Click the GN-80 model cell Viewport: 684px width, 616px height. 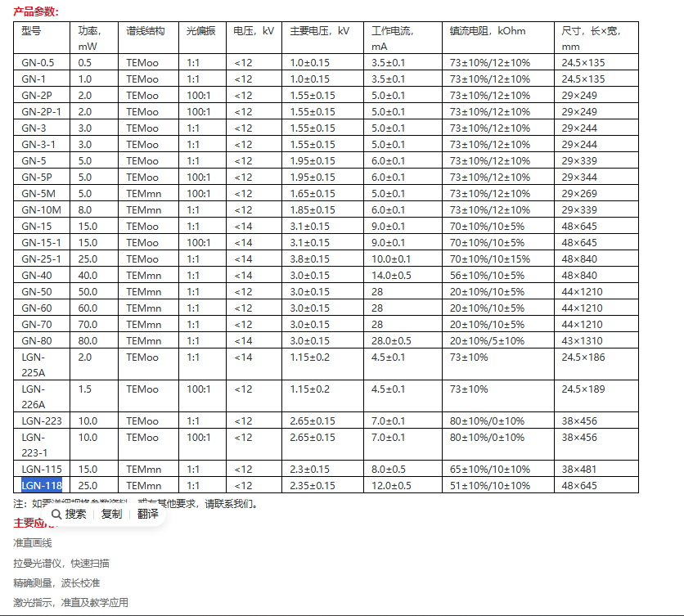click(x=37, y=341)
